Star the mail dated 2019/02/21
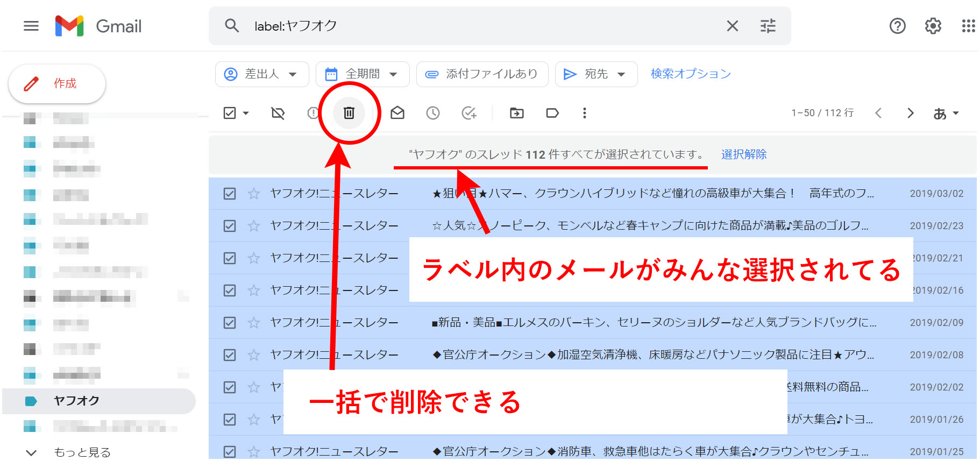 (x=254, y=258)
